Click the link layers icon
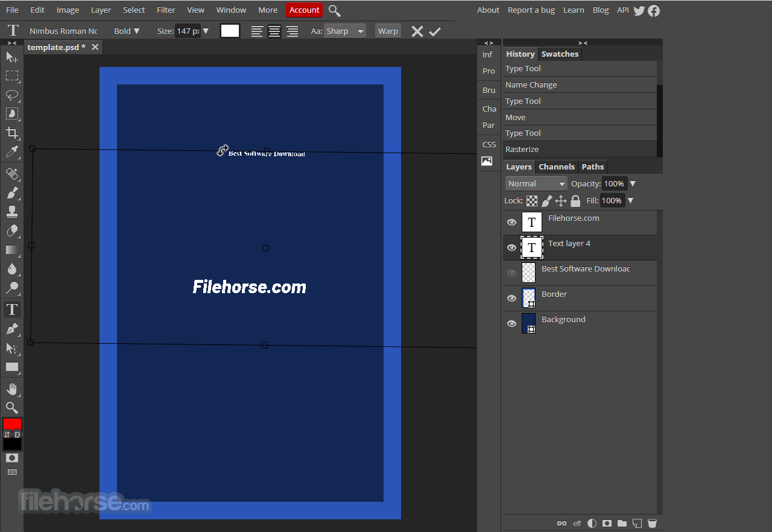Viewport: 772px width, 532px height. tap(562, 524)
